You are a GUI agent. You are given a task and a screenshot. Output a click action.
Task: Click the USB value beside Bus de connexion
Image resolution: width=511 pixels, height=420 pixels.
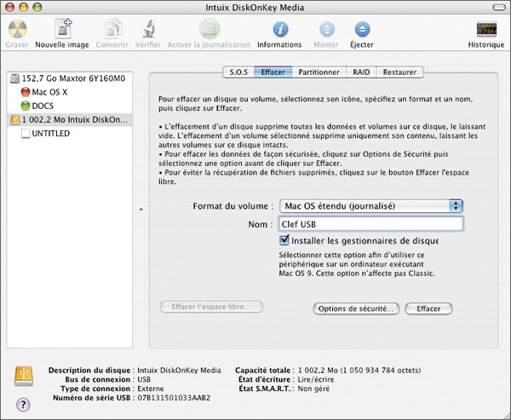[144, 380]
